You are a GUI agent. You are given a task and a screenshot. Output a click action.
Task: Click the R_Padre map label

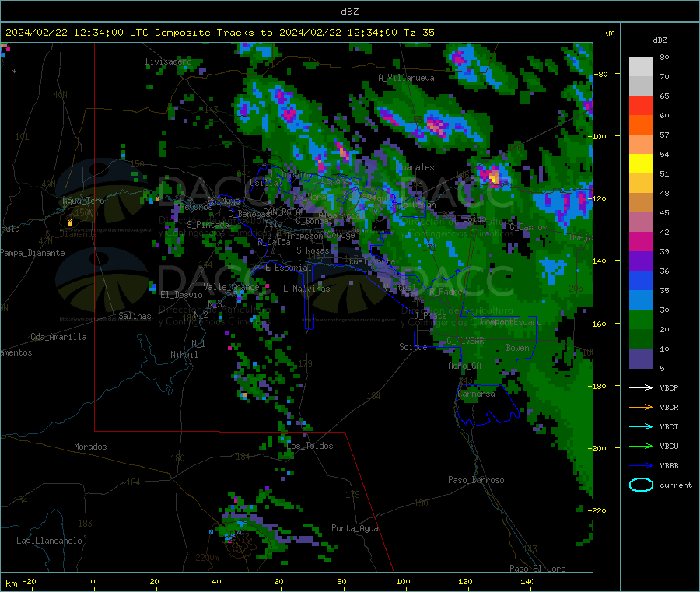tap(446, 292)
